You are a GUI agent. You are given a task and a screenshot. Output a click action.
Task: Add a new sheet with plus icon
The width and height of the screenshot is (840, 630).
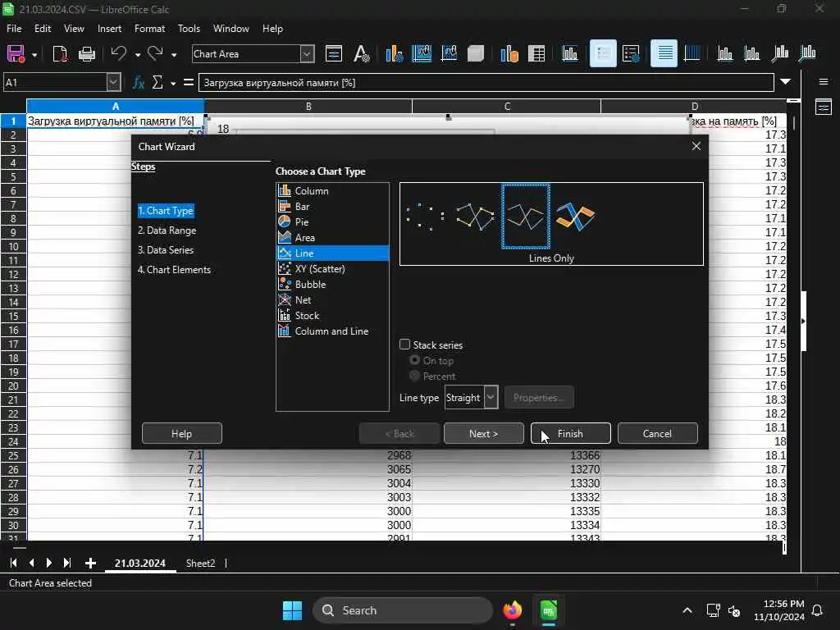[x=90, y=563]
